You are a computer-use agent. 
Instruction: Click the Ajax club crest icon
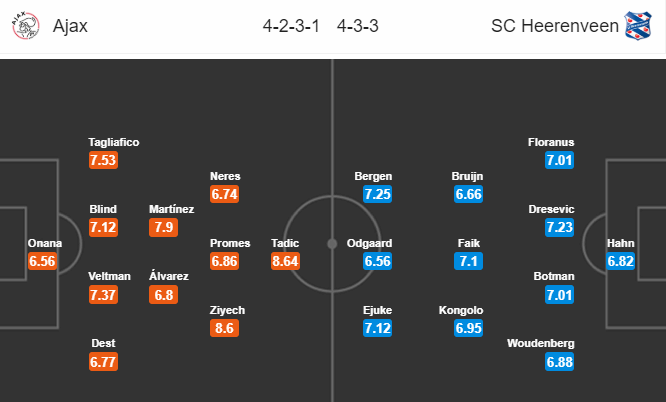(25, 26)
